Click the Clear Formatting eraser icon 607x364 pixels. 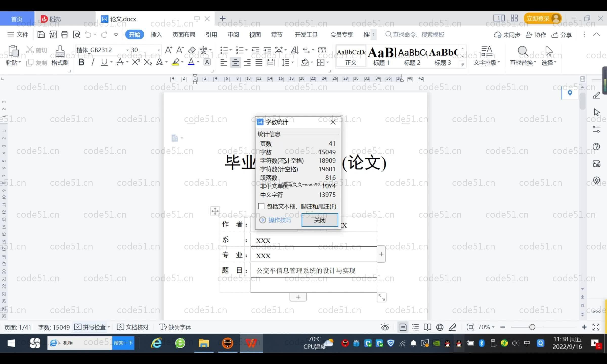click(x=192, y=50)
